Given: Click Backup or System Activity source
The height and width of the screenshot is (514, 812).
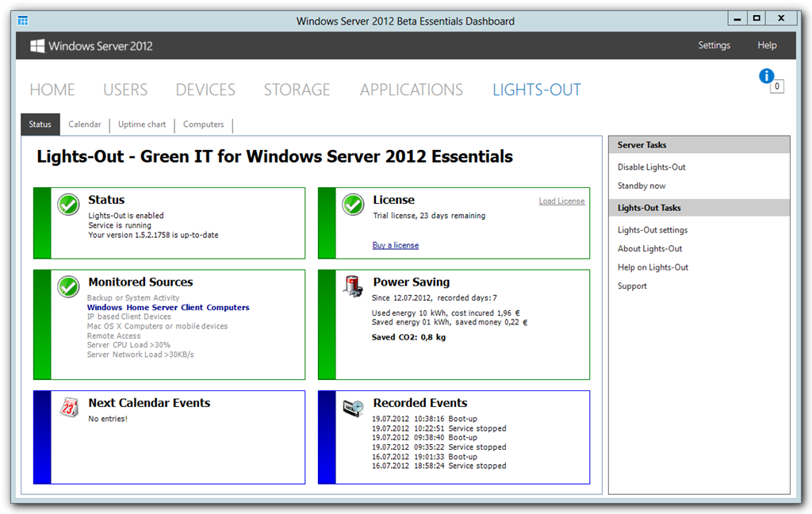Looking at the screenshot, I should (133, 298).
